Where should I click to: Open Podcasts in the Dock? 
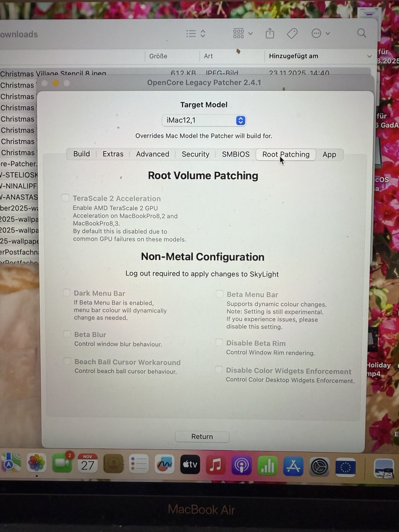point(241,465)
